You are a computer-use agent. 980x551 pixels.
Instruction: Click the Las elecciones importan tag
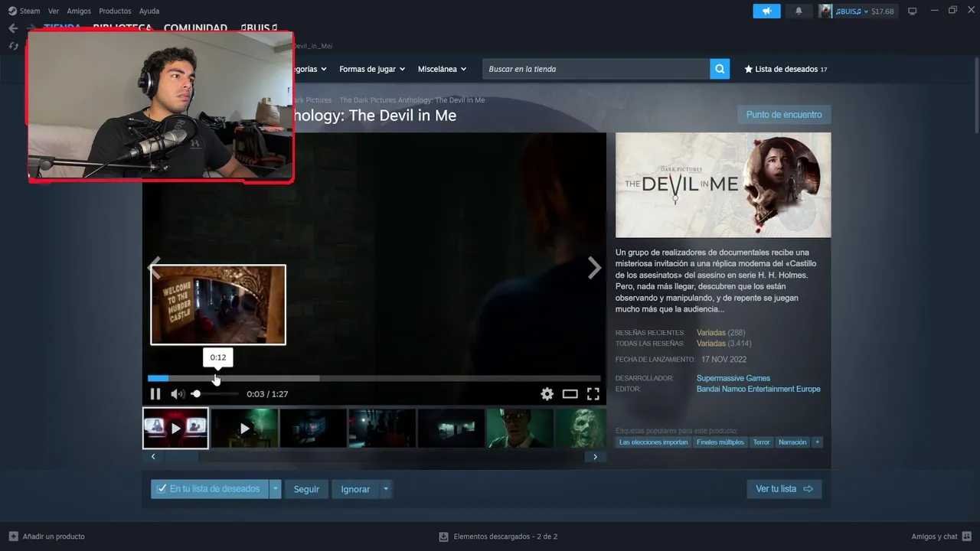tap(653, 442)
